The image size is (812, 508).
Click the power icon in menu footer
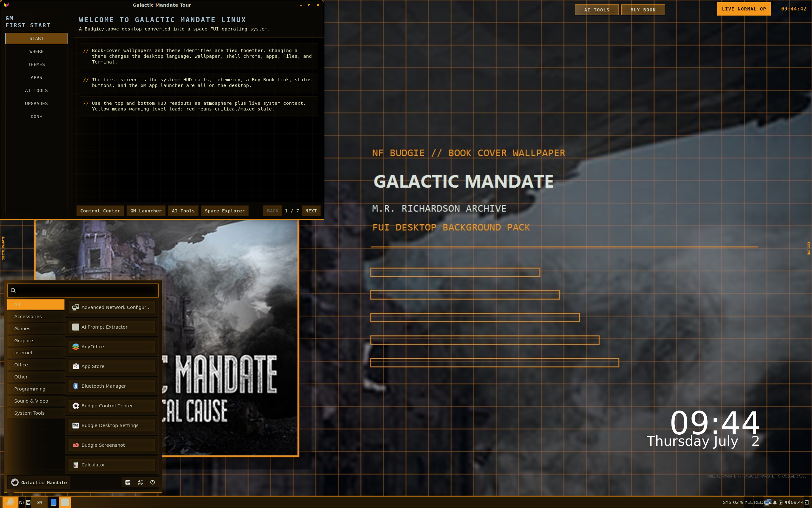[x=153, y=483]
